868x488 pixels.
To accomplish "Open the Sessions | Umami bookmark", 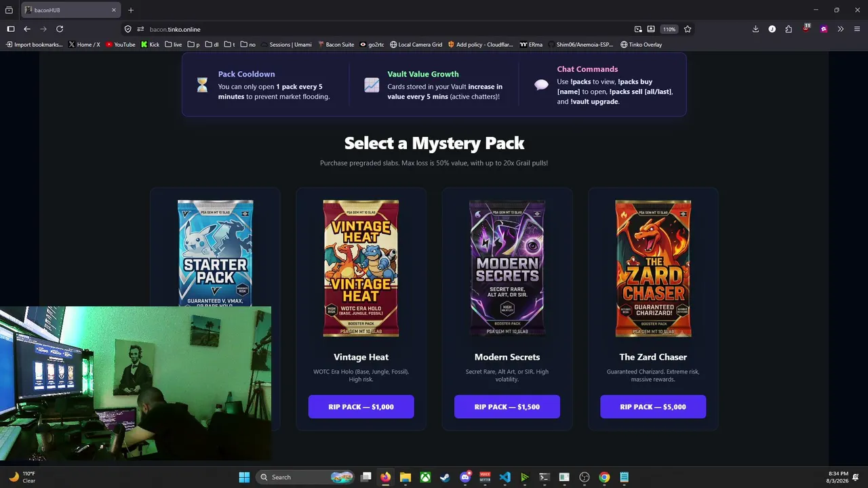I will point(286,45).
